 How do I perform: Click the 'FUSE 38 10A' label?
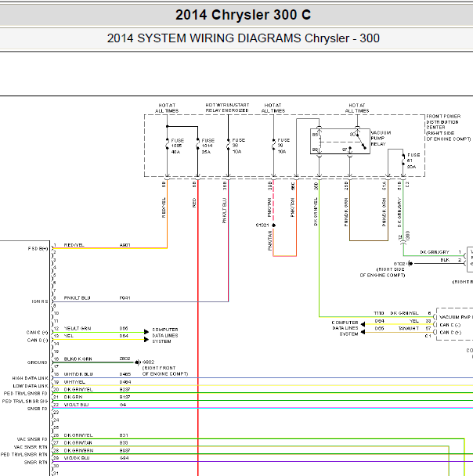coord(238,146)
